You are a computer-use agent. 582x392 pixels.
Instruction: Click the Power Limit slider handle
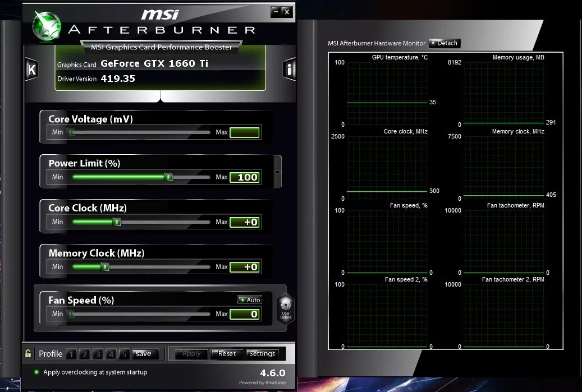tap(168, 177)
